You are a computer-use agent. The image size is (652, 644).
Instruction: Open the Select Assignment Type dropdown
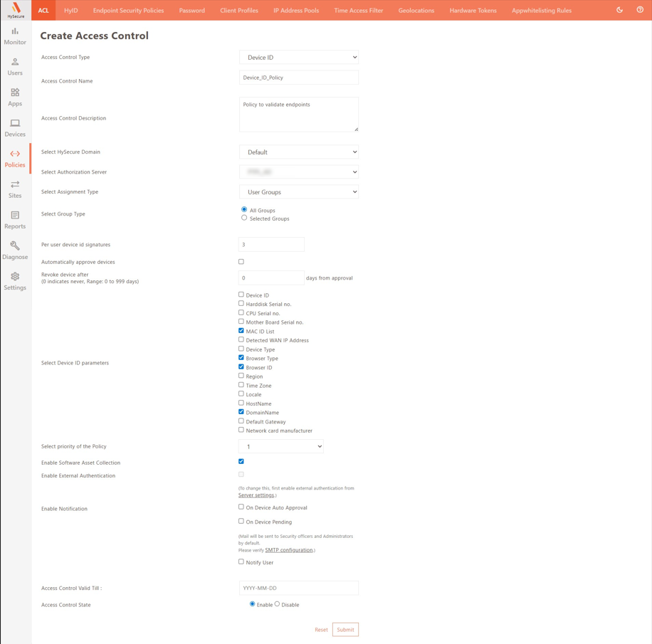pyautogui.click(x=299, y=192)
